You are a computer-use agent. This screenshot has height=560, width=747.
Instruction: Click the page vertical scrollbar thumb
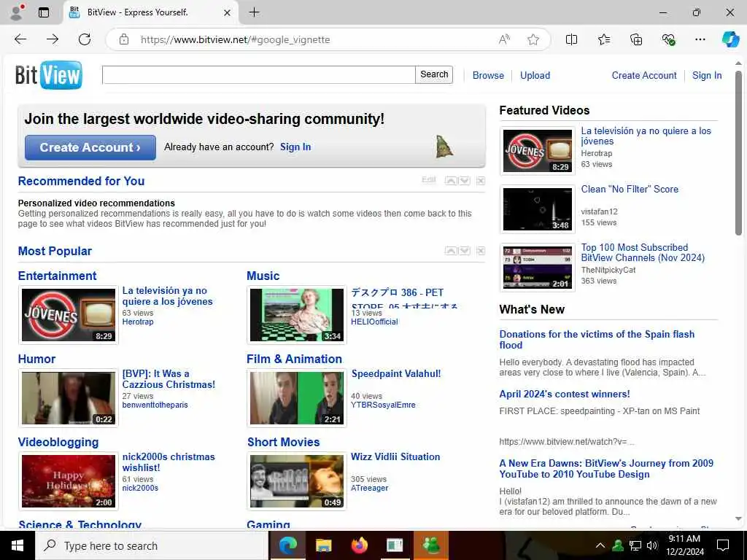(738, 152)
